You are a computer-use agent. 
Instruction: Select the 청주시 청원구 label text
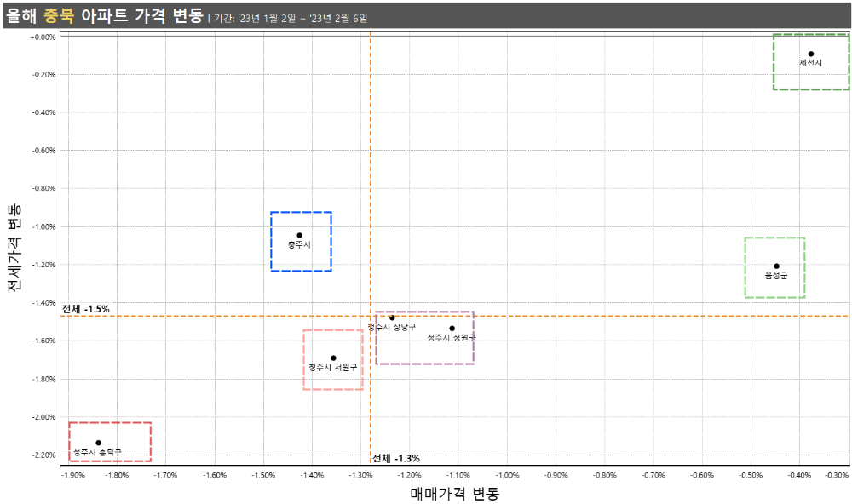pyautogui.click(x=452, y=338)
